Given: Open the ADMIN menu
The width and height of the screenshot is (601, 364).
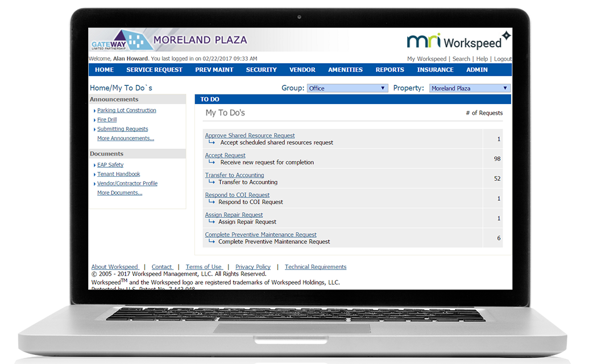Looking at the screenshot, I should coord(477,70).
